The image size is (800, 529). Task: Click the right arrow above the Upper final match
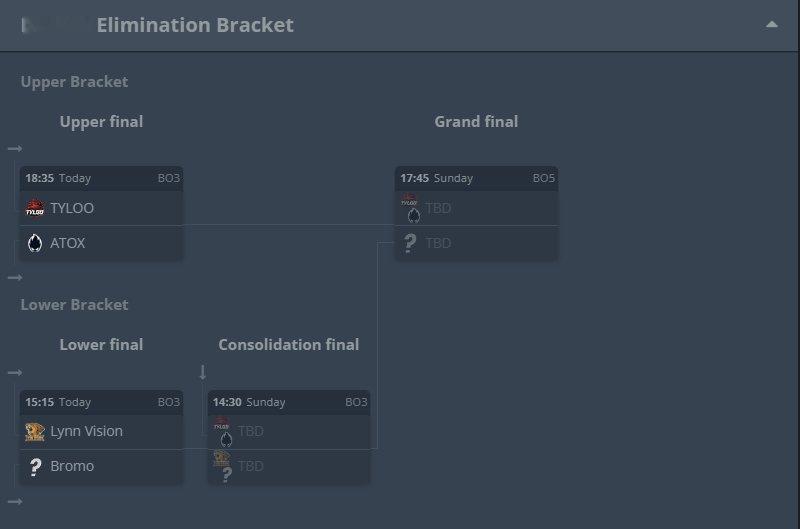pyautogui.click(x=15, y=149)
